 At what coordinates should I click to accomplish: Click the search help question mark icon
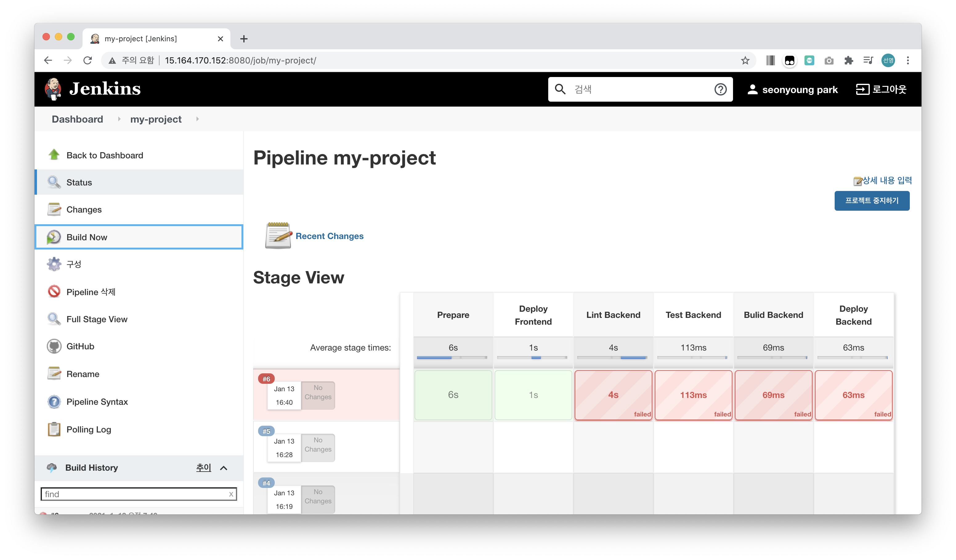(x=720, y=89)
